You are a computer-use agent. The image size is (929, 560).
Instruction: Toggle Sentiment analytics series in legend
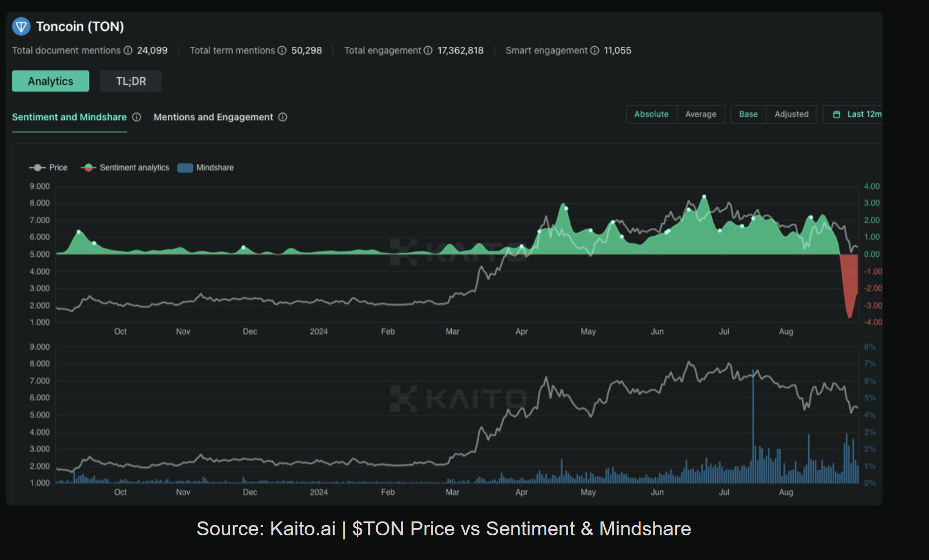[125, 168]
